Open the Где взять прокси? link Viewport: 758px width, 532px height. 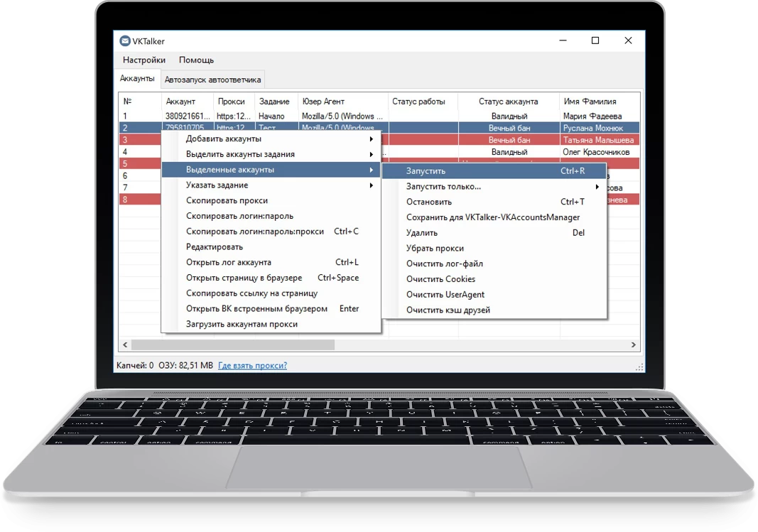pyautogui.click(x=252, y=366)
